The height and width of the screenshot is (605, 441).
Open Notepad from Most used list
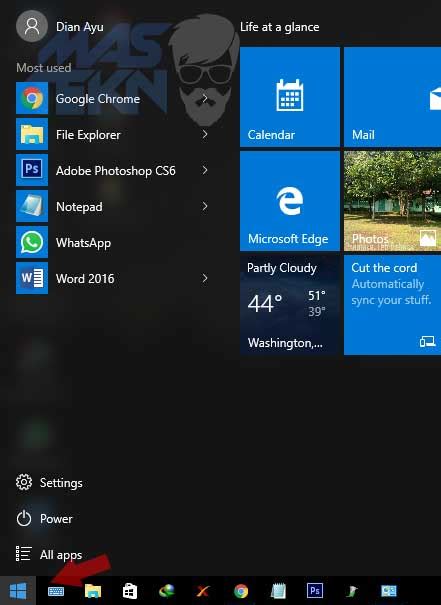click(114, 206)
